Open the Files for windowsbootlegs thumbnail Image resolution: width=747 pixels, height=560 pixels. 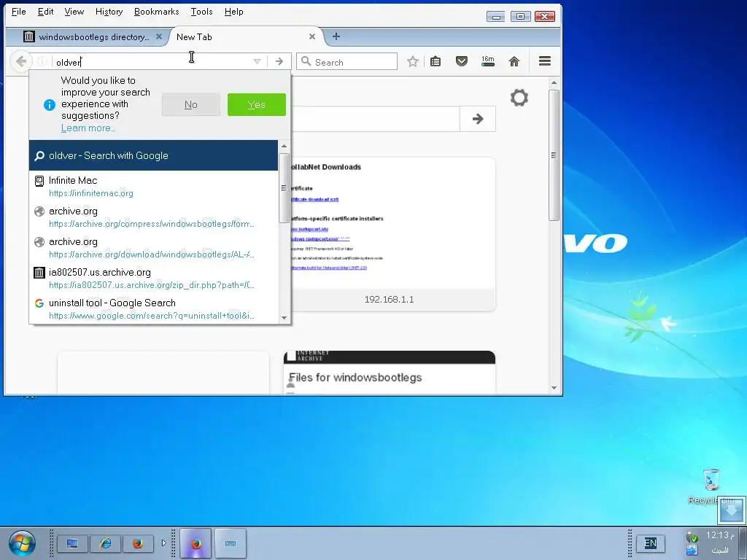390,373
